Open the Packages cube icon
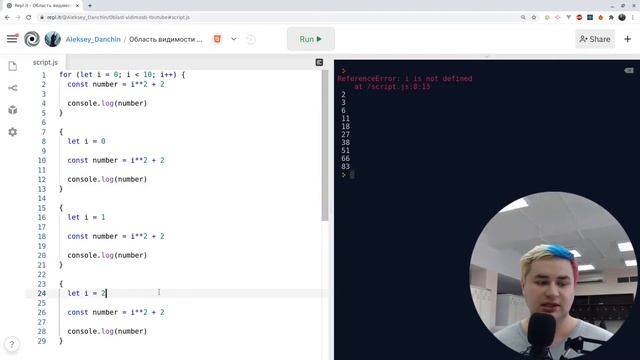The height and width of the screenshot is (360, 640). 13,110
